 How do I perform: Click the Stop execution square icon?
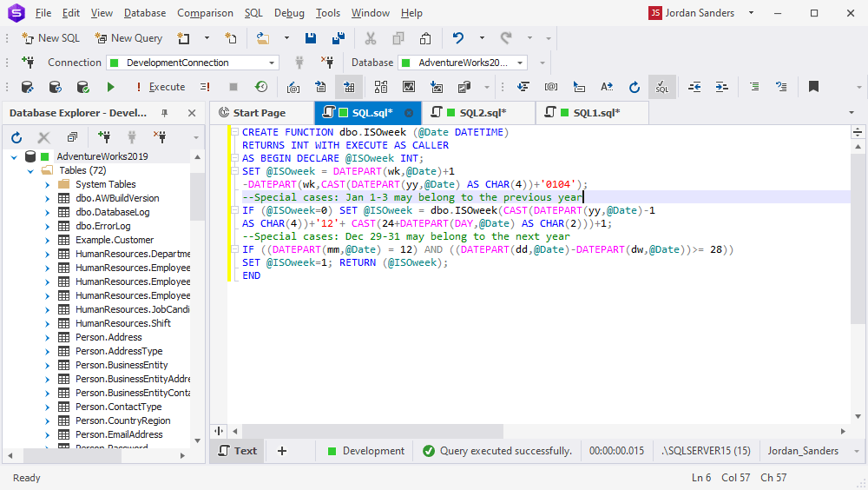(x=233, y=87)
